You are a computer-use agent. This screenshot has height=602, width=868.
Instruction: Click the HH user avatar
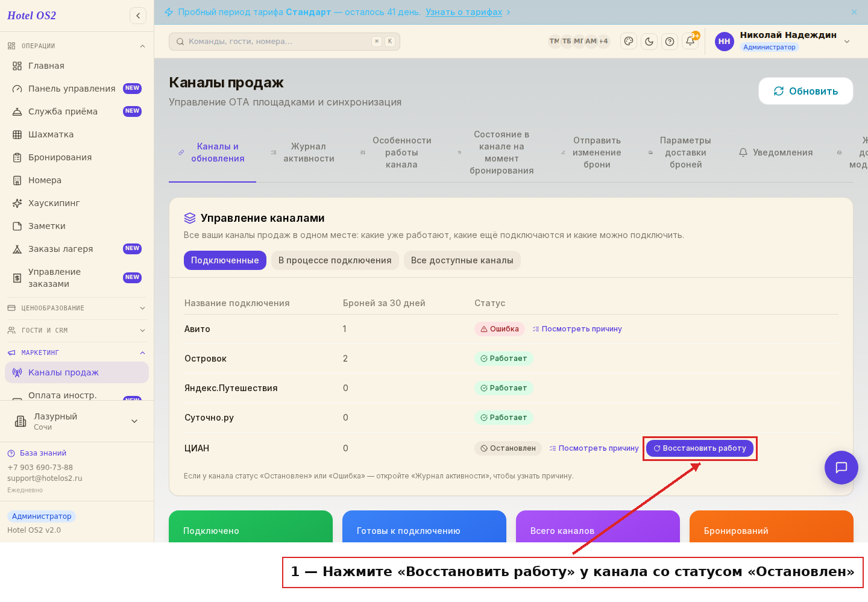click(x=724, y=42)
